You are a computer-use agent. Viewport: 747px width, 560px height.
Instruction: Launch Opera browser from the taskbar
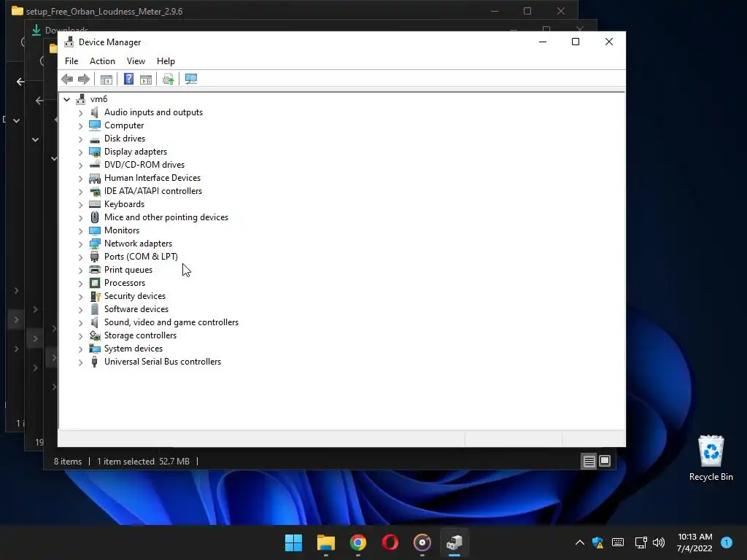click(x=390, y=542)
